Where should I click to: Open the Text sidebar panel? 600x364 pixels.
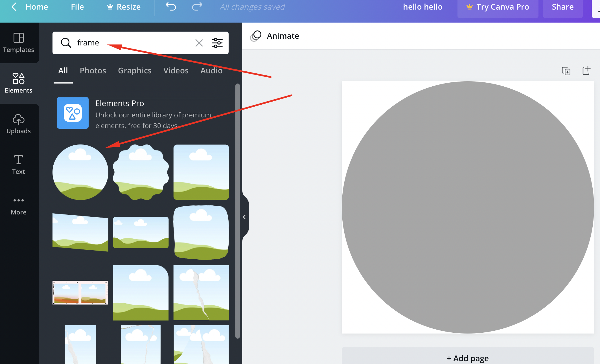pos(19,165)
